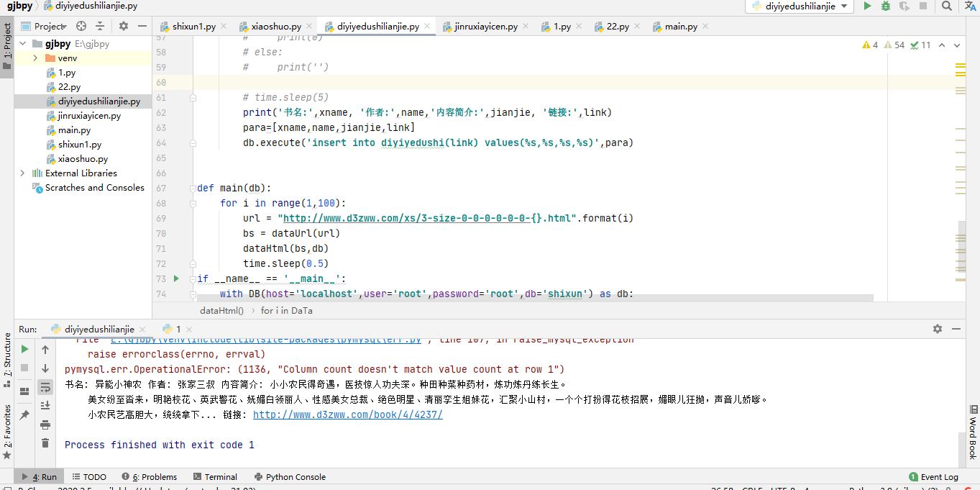Open Search Everywhere magnifier icon
Viewport: 980px width, 490px height.
(947, 6)
